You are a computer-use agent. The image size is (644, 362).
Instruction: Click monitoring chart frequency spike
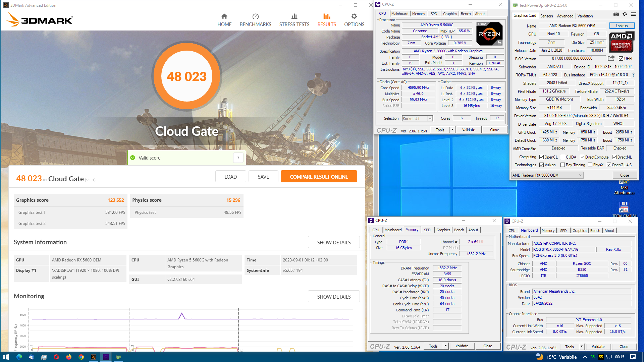click(181, 316)
